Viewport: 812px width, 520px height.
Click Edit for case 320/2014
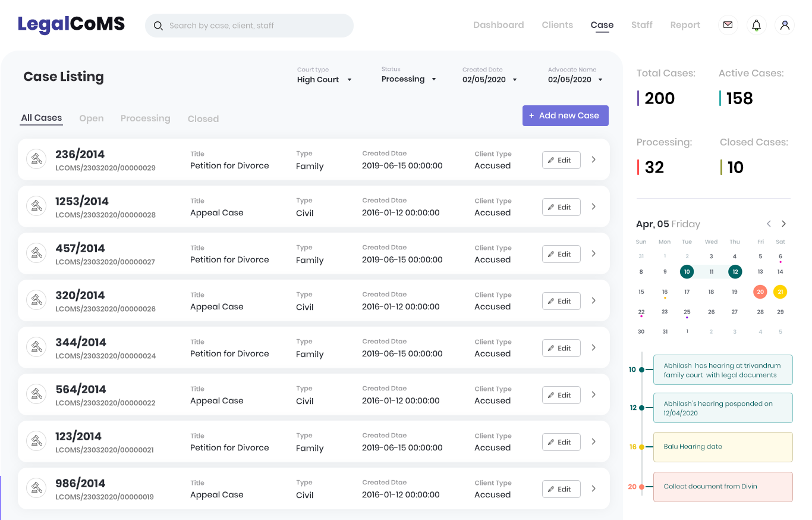(x=561, y=301)
